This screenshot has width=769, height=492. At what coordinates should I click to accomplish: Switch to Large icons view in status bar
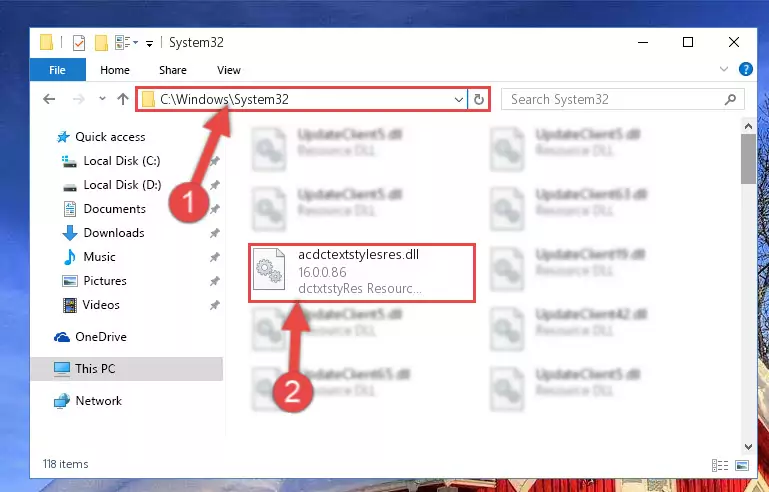[742, 465]
